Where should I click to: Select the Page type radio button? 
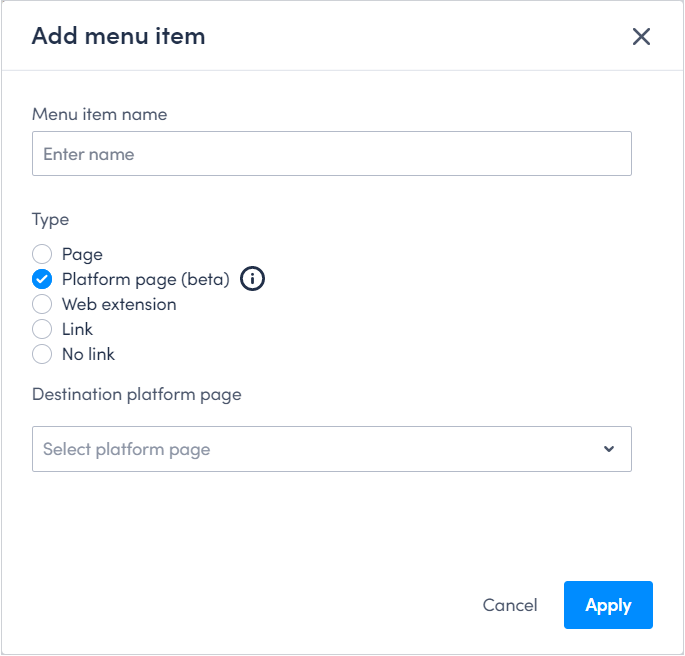(x=42, y=254)
